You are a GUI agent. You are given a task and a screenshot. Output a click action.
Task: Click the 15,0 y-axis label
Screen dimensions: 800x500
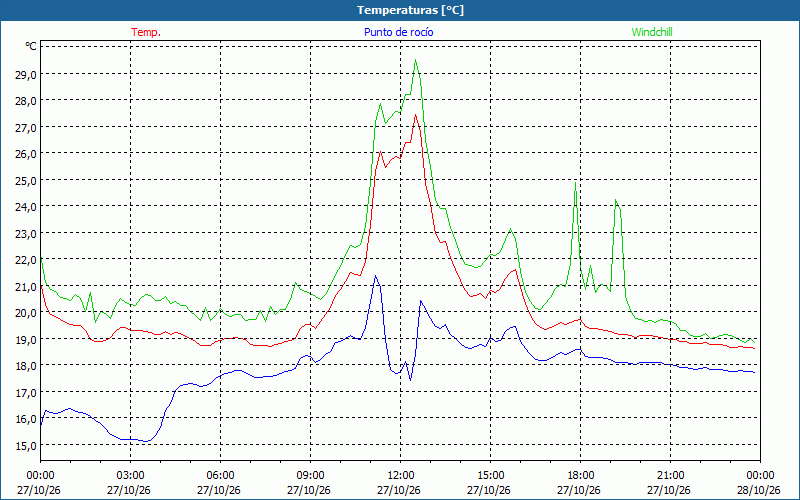pyautogui.click(x=25, y=445)
